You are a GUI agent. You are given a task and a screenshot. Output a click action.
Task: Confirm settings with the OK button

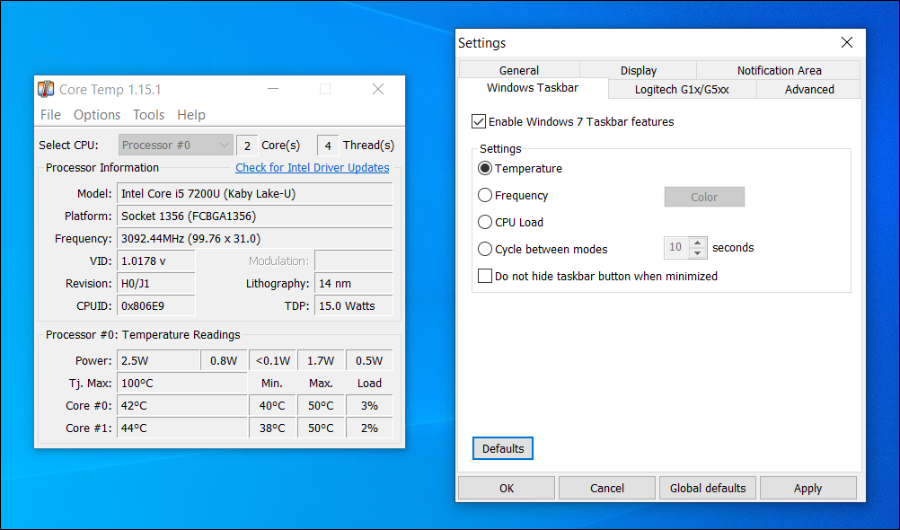(506, 488)
